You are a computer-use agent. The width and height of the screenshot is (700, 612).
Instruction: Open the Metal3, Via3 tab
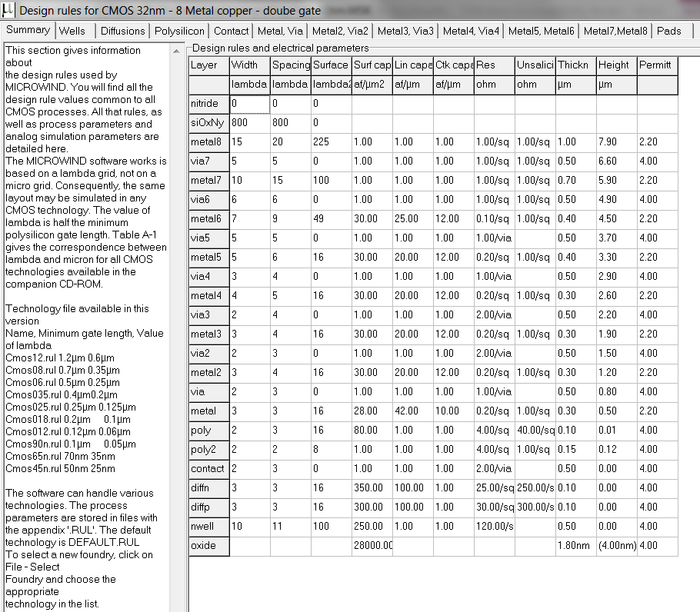point(405,31)
